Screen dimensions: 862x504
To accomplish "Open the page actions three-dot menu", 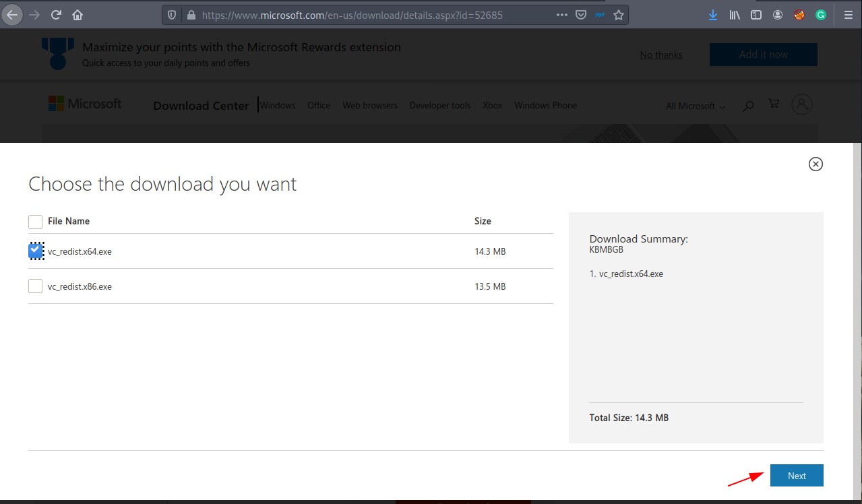I will pyautogui.click(x=562, y=15).
